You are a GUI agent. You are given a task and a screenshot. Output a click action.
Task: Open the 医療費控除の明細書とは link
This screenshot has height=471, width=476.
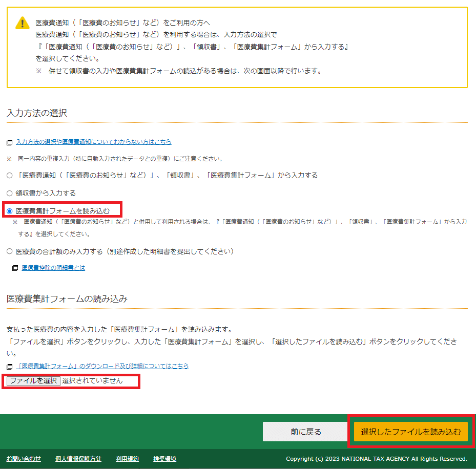(53, 267)
